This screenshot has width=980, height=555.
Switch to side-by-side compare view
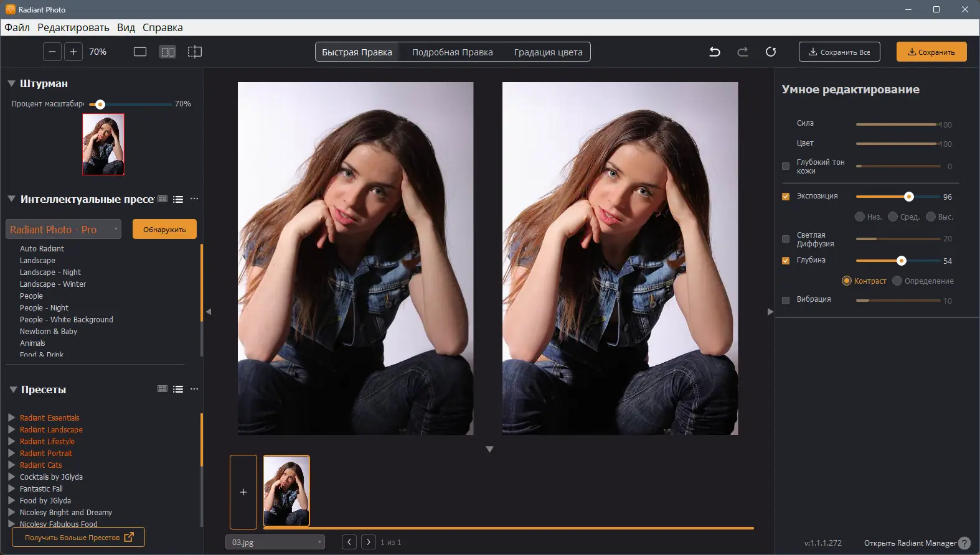click(167, 52)
